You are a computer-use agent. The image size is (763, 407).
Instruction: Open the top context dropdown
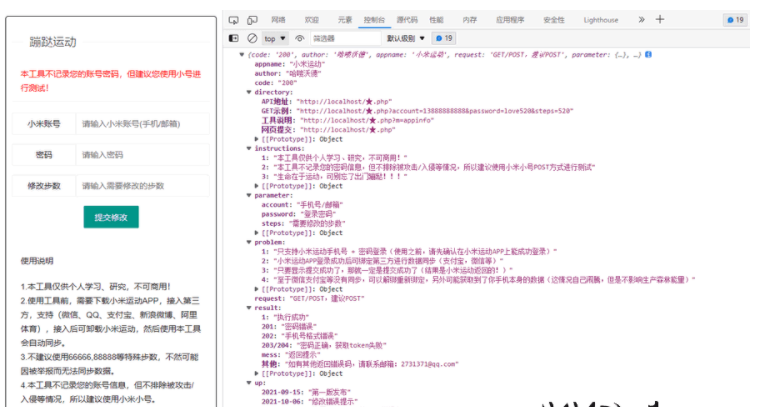(x=275, y=38)
